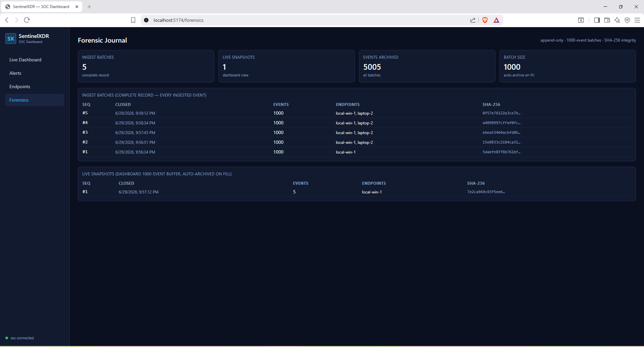Share this page via share icon
The width and height of the screenshot is (644, 347).
[x=473, y=20]
